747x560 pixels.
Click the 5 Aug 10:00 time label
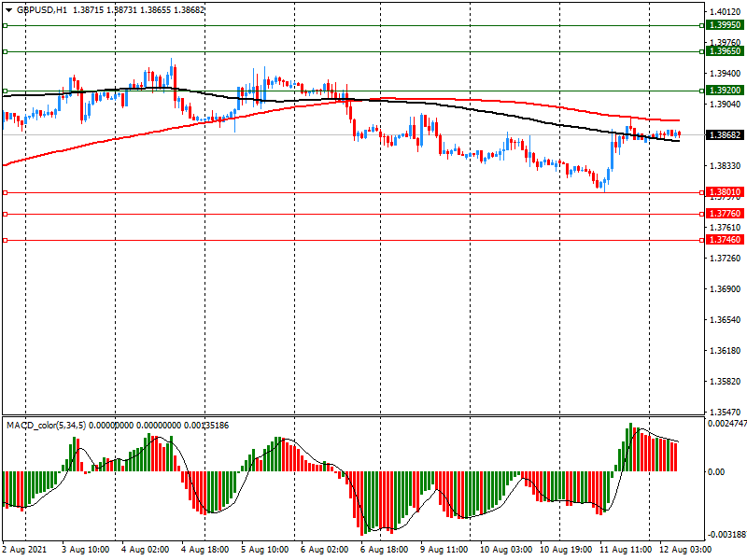[x=265, y=550]
